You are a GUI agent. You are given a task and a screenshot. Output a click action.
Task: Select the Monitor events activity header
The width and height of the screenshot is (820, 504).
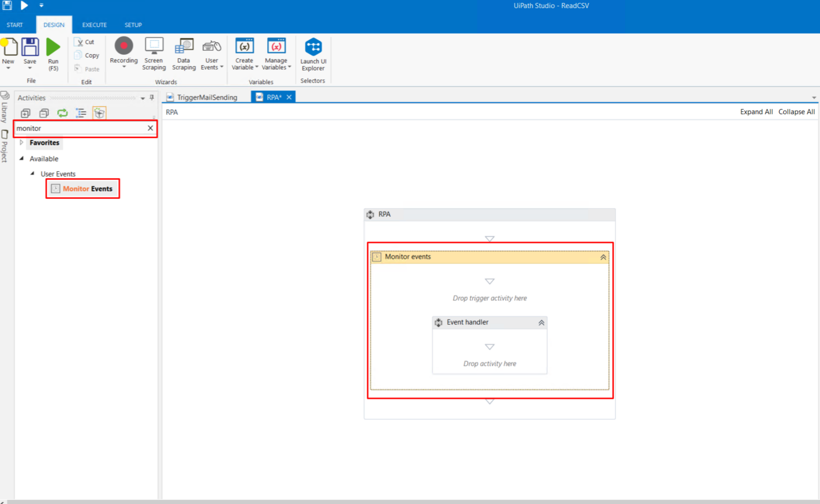pyautogui.click(x=490, y=257)
